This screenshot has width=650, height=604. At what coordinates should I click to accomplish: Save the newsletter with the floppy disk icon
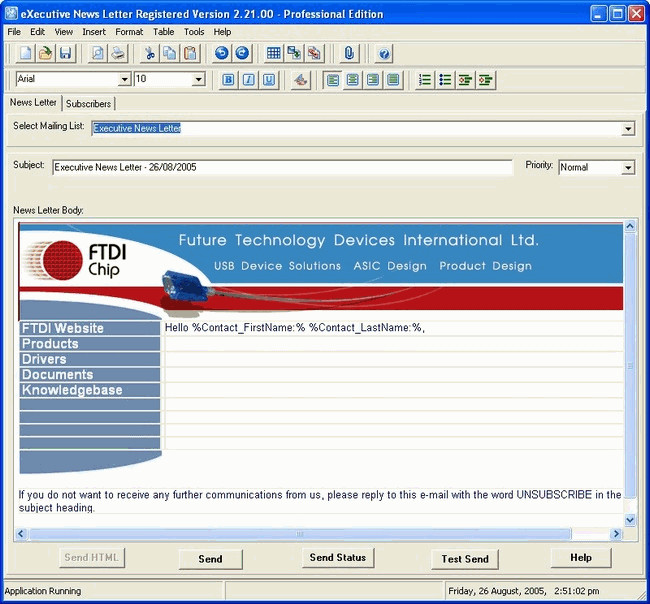click(65, 53)
